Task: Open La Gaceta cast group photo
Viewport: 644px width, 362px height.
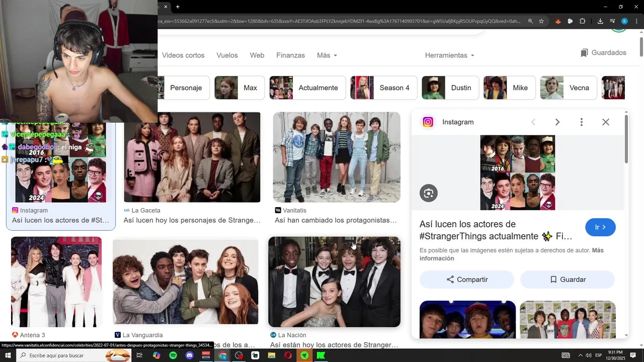Action: coord(192,157)
